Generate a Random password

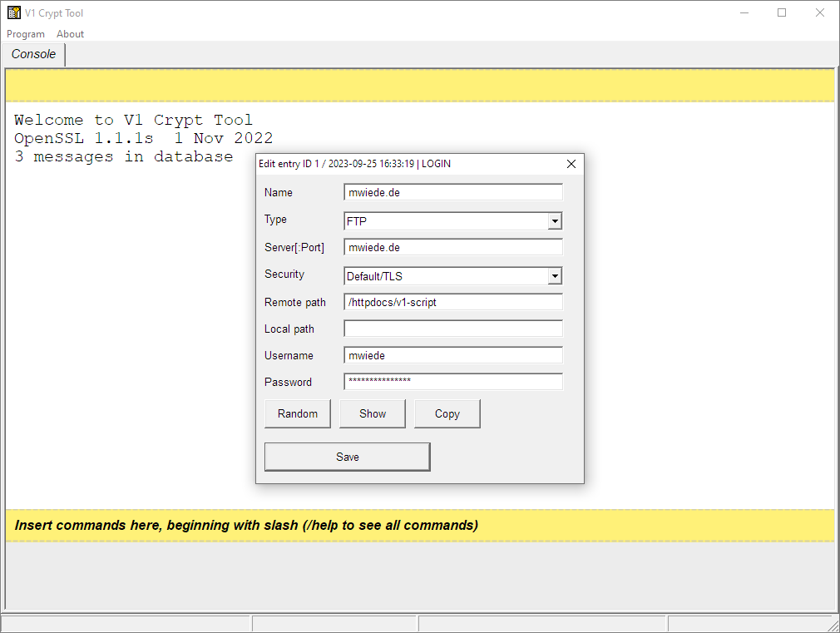tap(297, 413)
